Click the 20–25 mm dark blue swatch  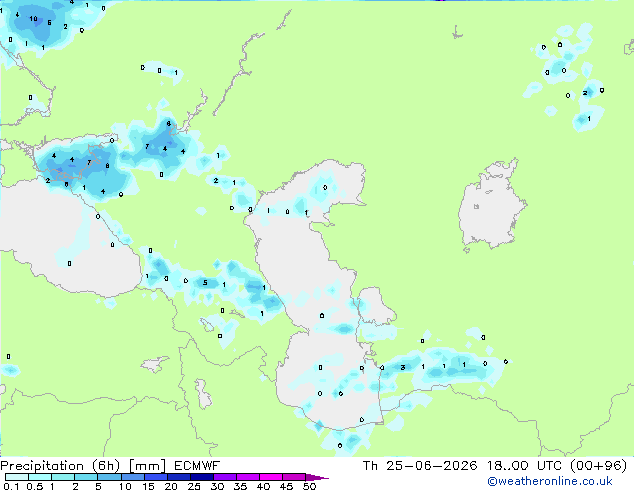pyautogui.click(x=178, y=477)
